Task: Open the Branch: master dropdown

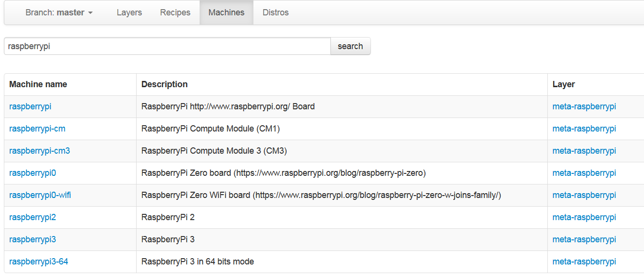Action: pos(59,13)
